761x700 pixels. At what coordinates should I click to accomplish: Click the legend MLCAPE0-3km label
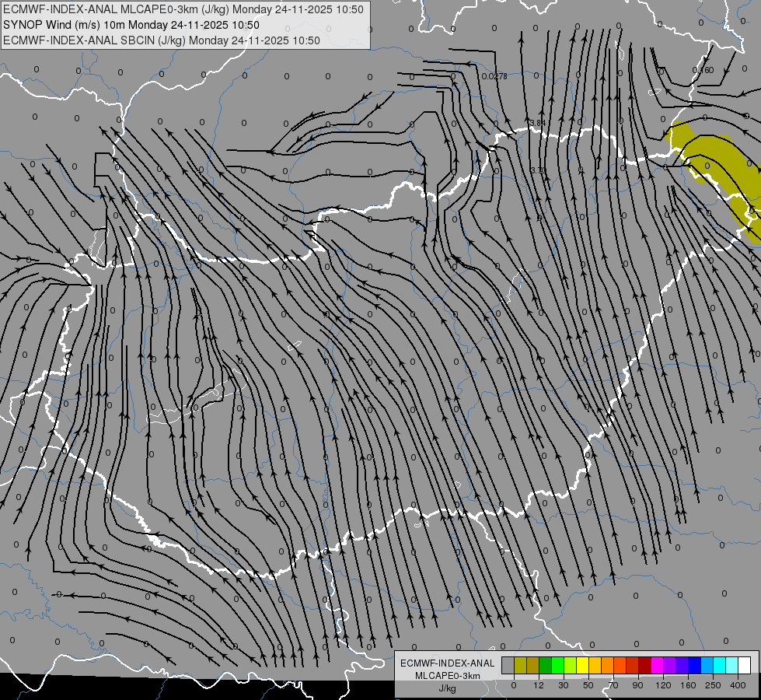448,676
